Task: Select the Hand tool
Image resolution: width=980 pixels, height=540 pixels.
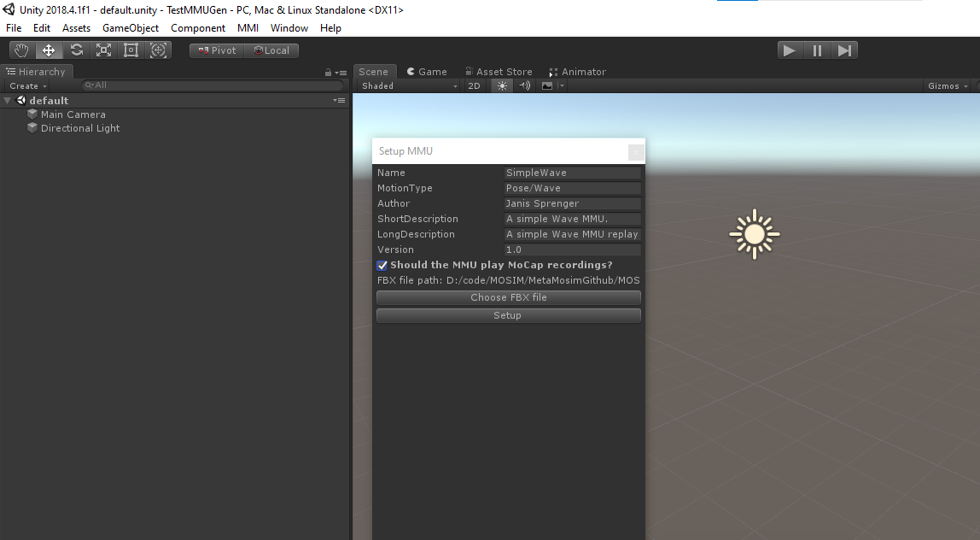Action: [22, 50]
